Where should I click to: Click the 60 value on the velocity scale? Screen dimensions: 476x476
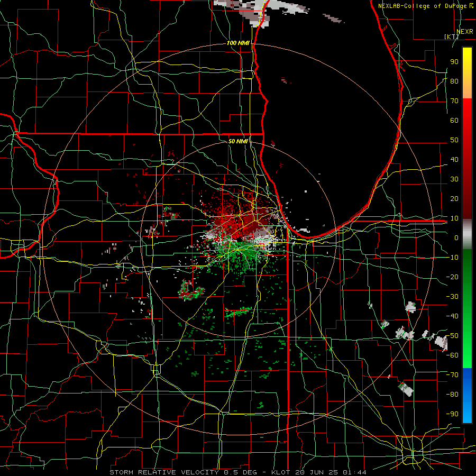point(454,120)
